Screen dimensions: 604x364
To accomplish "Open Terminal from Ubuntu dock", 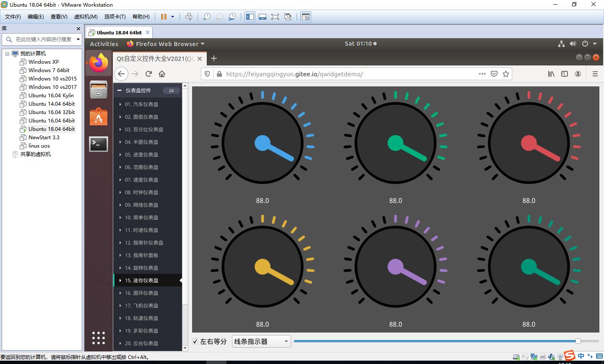I will coord(99,144).
